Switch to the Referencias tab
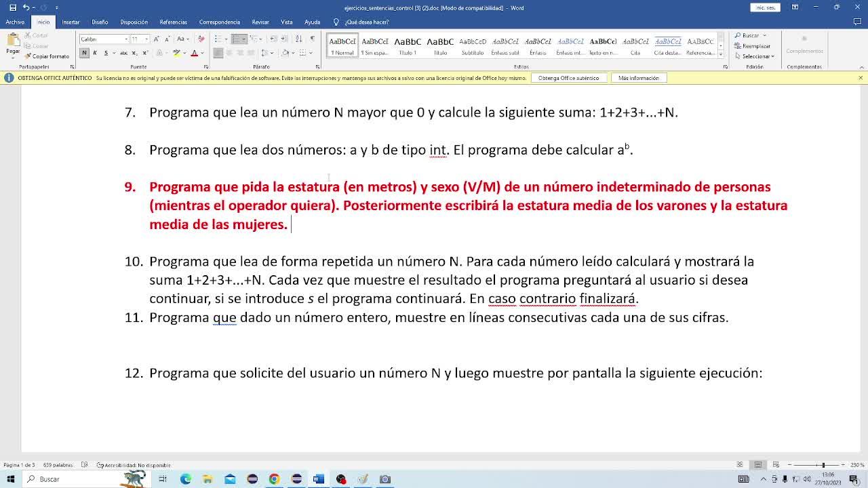868x488 pixels. coord(174,22)
